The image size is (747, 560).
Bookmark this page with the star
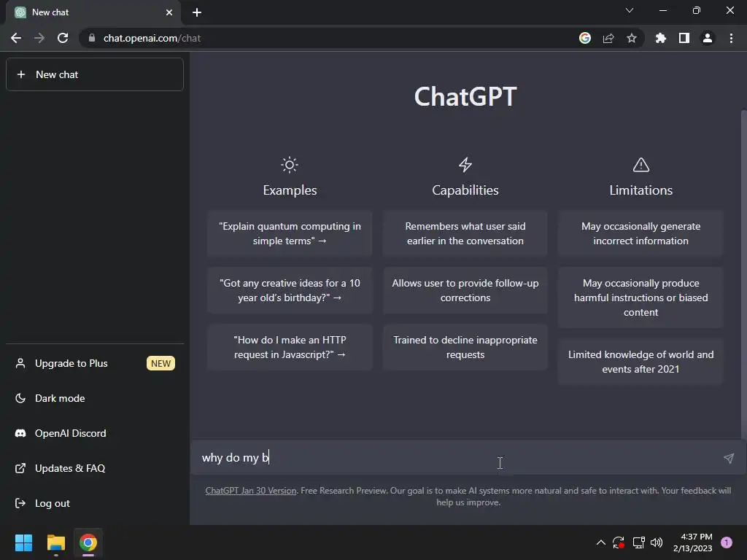click(x=632, y=38)
